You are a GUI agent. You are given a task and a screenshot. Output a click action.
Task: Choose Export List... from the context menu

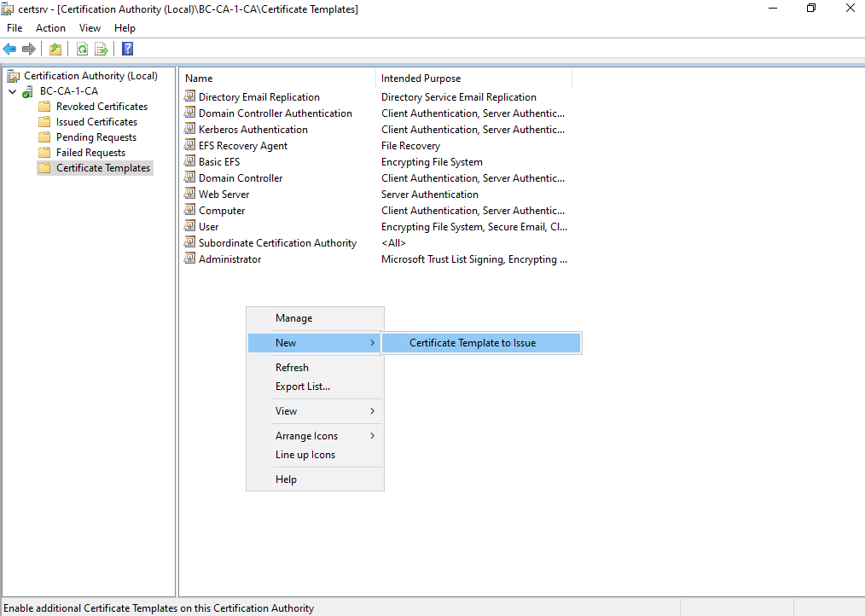pos(315,386)
